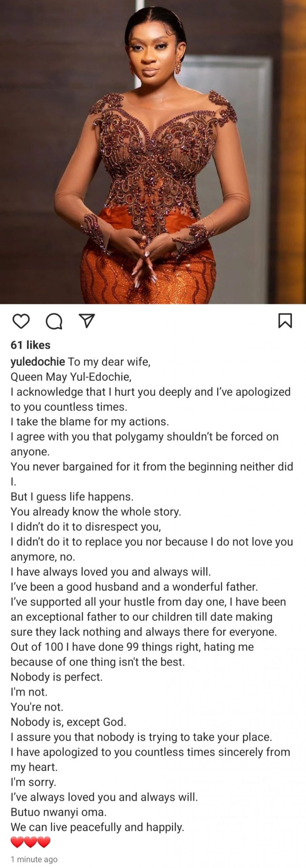Viewport: 306px width, 868px height.
Task: Open comments via the speech bubble icon
Action: click(x=54, y=321)
